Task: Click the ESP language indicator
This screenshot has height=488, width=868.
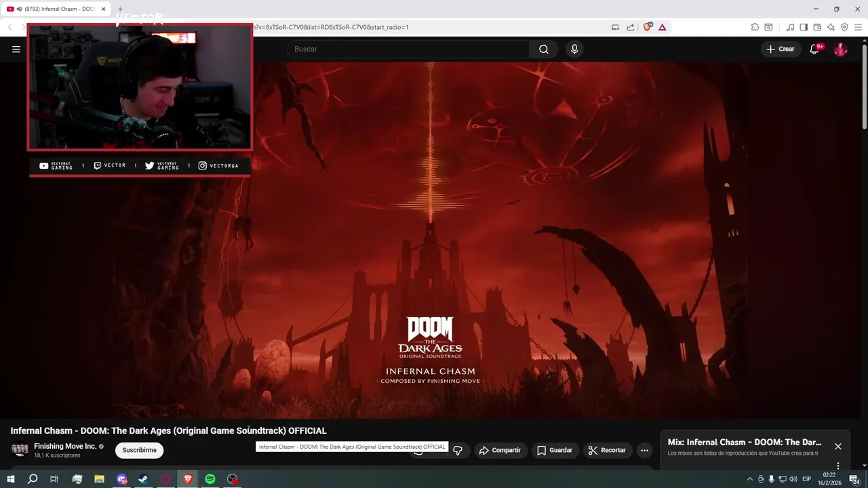Action: tap(807, 479)
